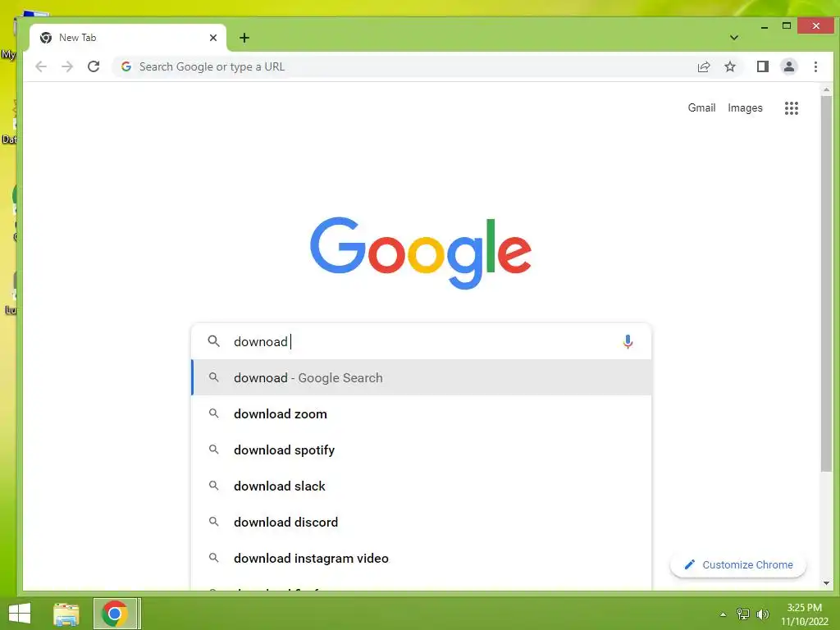The width and height of the screenshot is (840, 630).
Task: Click the browser back arrow
Action: pyautogui.click(x=41, y=66)
